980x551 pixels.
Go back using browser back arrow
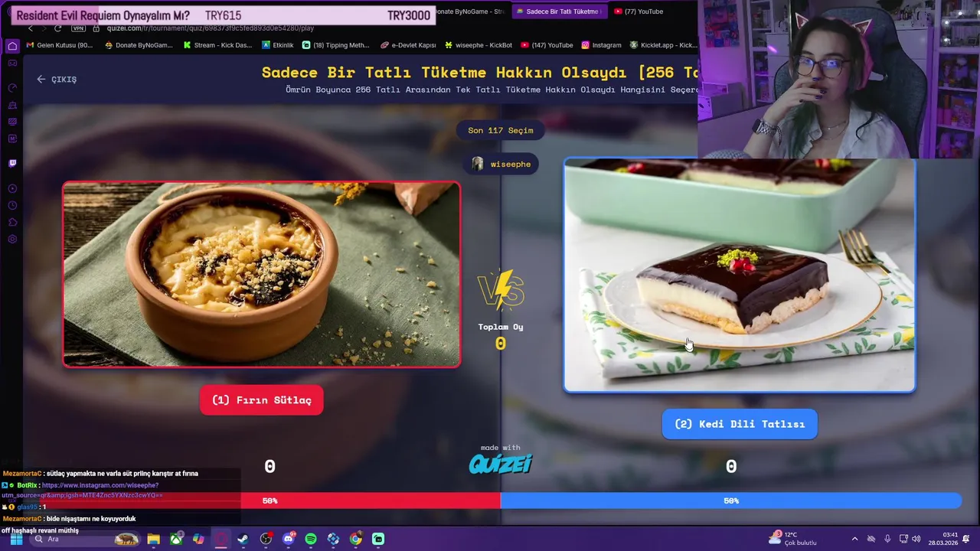[x=31, y=28]
